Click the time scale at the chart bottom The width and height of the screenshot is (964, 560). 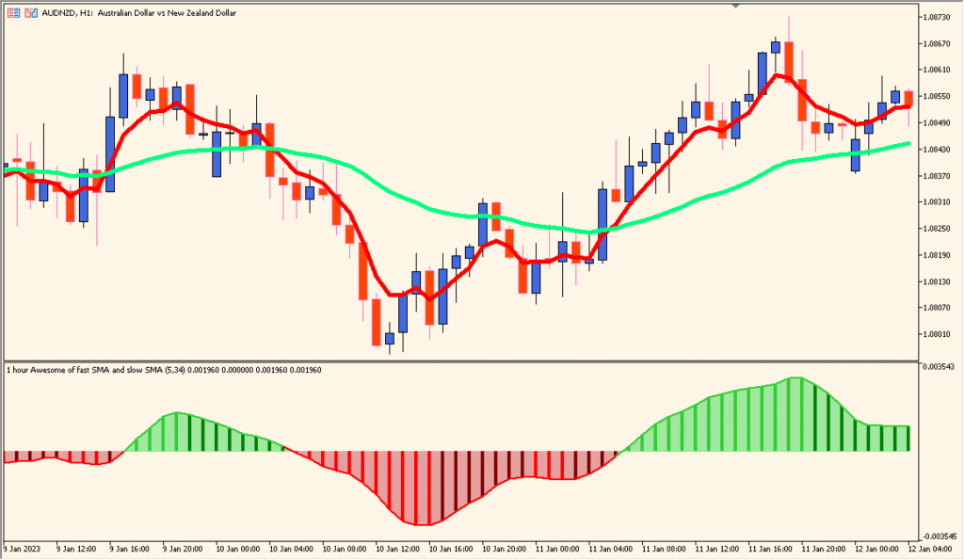point(471,545)
